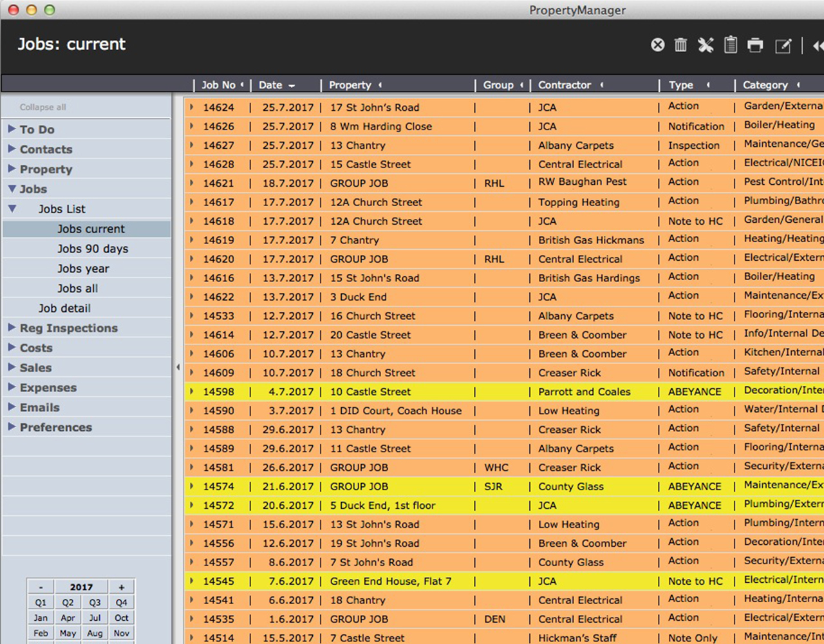The width and height of the screenshot is (824, 644).
Task: Click the double left arrow rewind icon
Action: pyautogui.click(x=818, y=45)
